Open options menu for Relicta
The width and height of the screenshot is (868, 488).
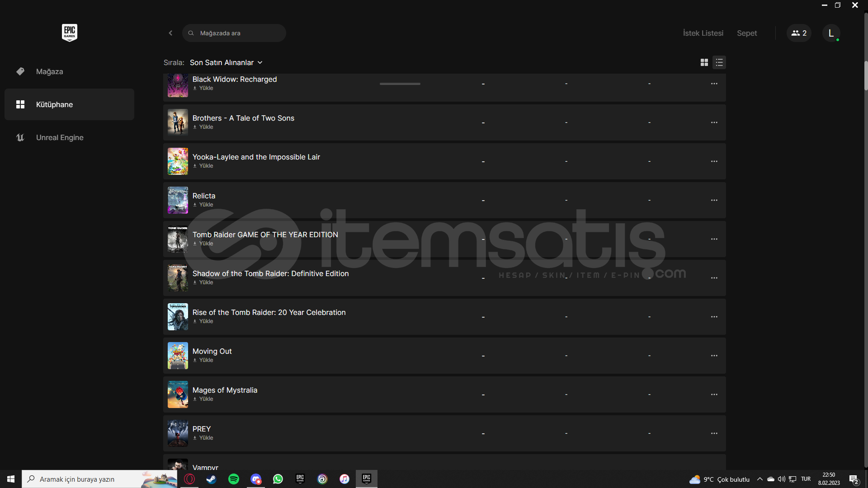click(x=714, y=200)
